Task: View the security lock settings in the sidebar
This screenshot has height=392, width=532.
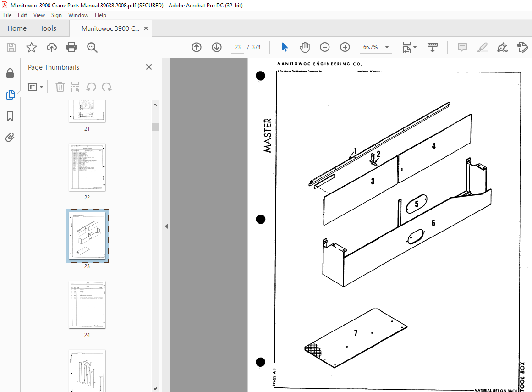Action: click(10, 73)
